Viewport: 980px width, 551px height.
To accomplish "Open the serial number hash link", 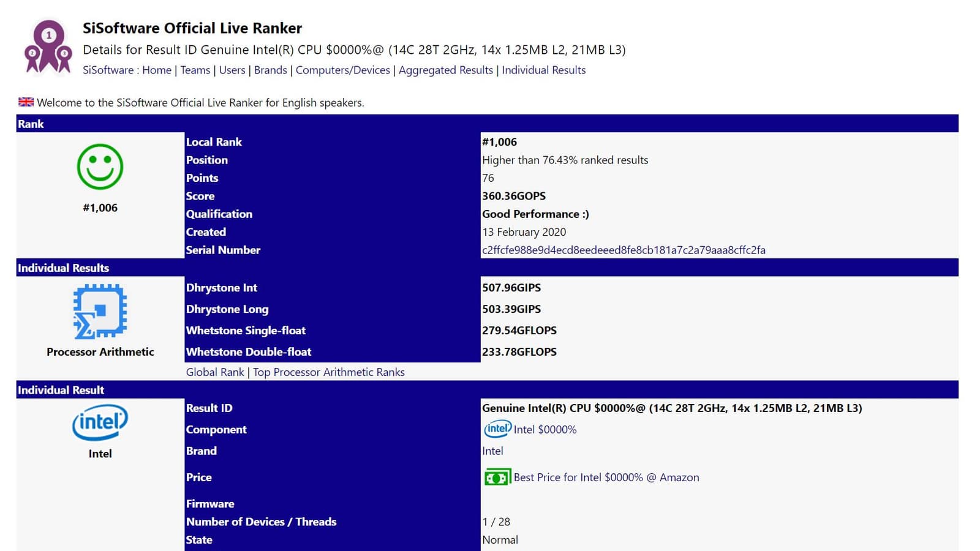I will pos(624,250).
